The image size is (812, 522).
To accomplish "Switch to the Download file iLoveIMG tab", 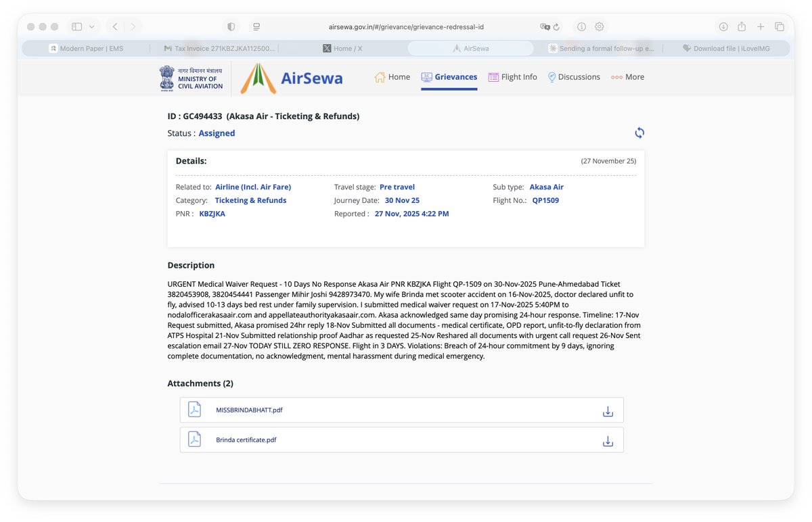I will pos(726,49).
